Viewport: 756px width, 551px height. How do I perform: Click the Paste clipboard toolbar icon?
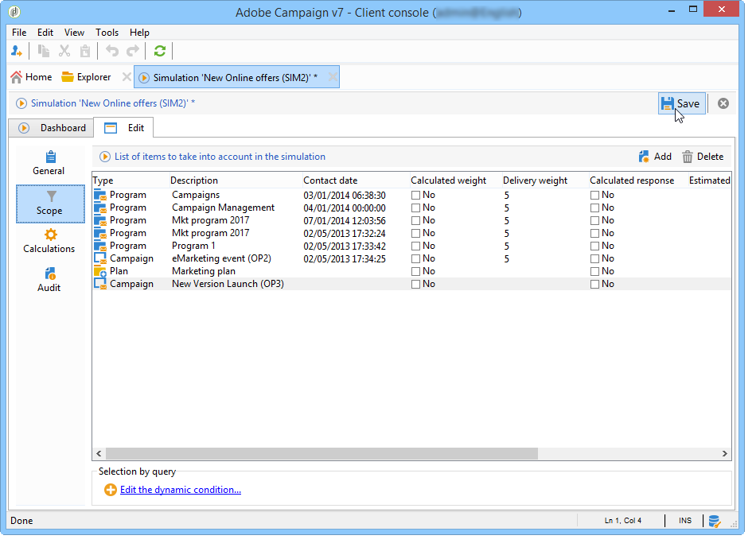[85, 51]
